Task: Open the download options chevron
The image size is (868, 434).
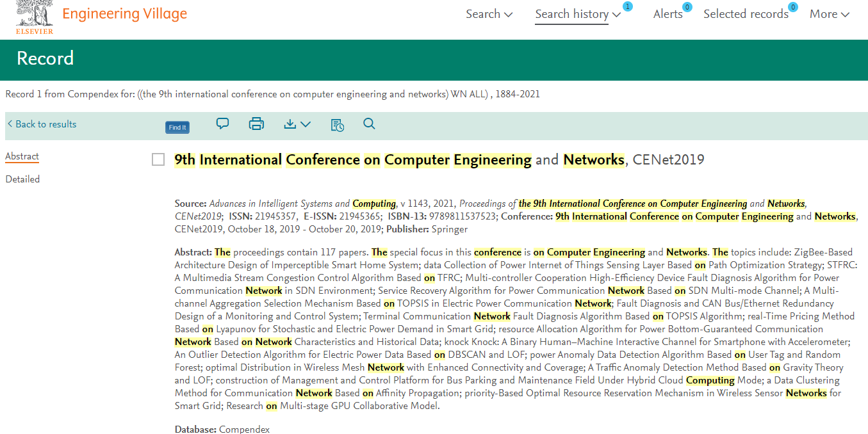Action: coord(306,125)
